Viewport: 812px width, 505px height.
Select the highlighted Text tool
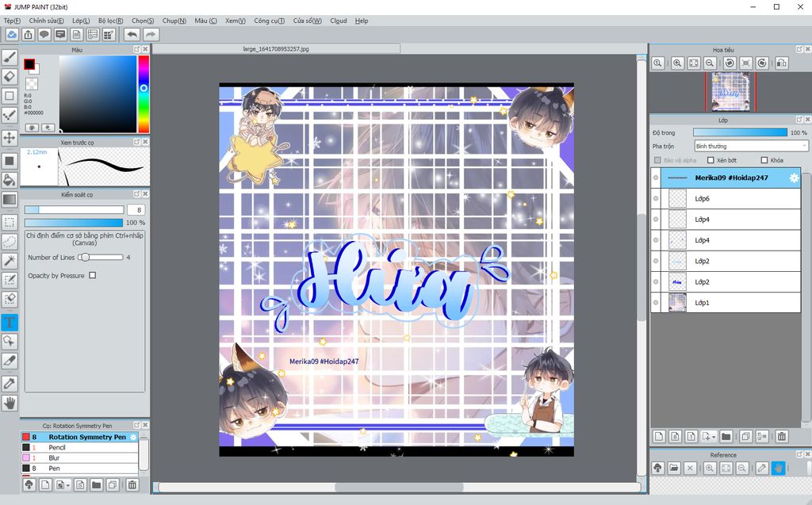coord(10,322)
